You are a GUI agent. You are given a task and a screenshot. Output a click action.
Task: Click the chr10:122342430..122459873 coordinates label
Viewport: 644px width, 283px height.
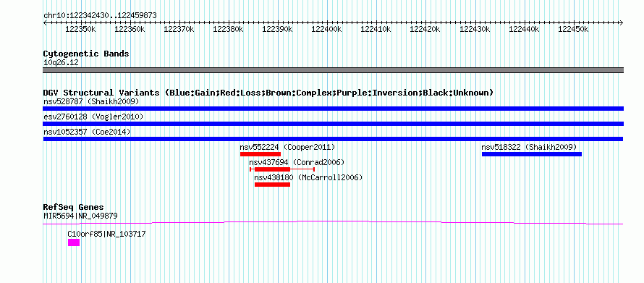coord(100,15)
